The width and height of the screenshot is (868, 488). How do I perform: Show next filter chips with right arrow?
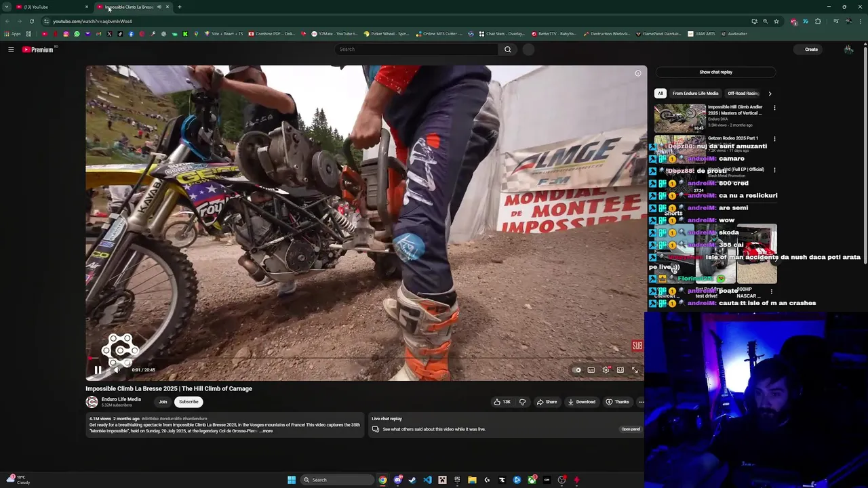click(x=770, y=94)
